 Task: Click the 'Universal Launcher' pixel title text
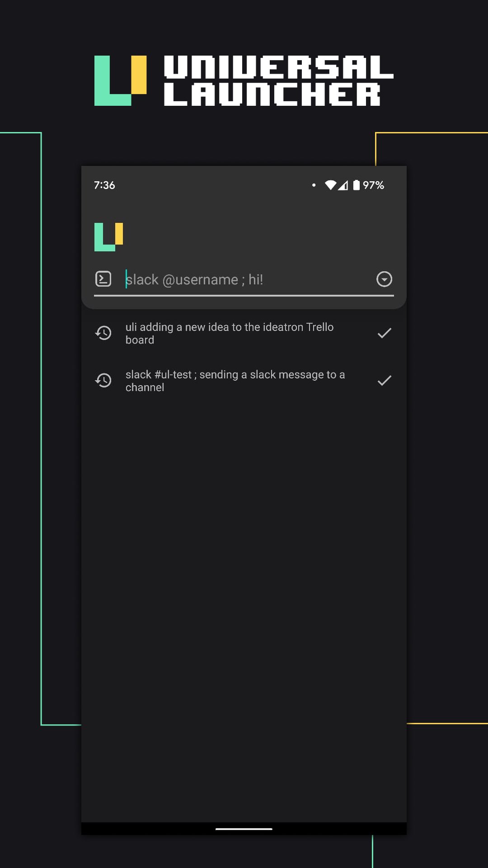[278, 81]
